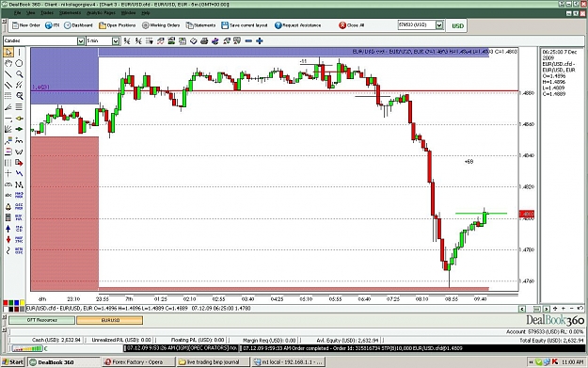Select the hand pan tool
588x368 pixels.
tap(8, 63)
